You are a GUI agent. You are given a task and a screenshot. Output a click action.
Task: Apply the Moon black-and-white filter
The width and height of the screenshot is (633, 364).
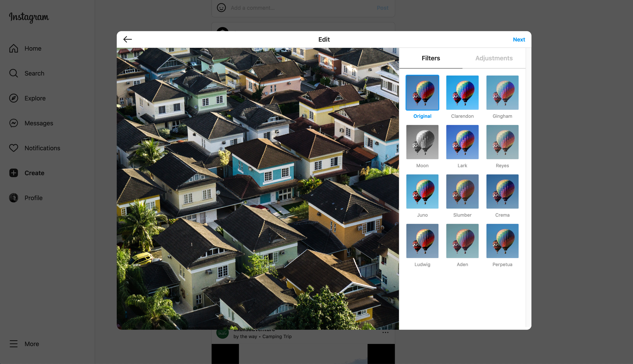coord(422,142)
